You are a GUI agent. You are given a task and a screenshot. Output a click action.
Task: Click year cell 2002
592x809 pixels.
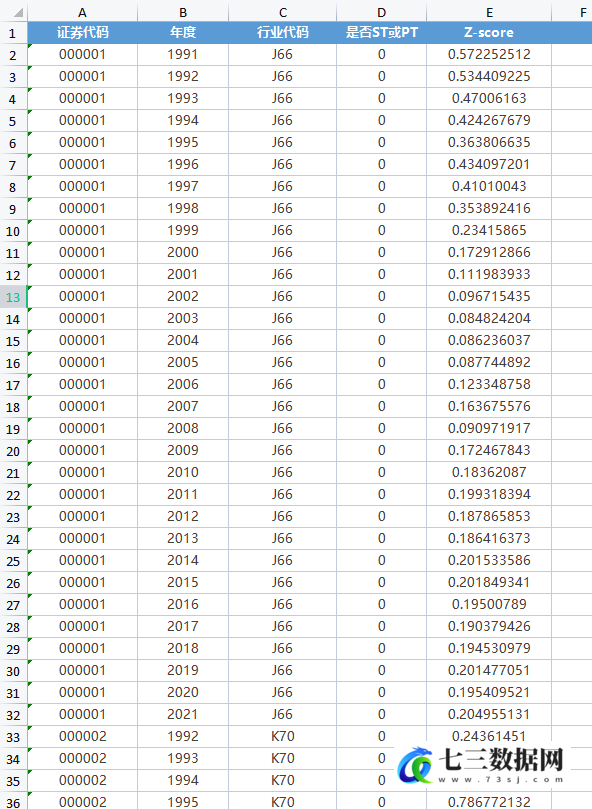[183, 296]
